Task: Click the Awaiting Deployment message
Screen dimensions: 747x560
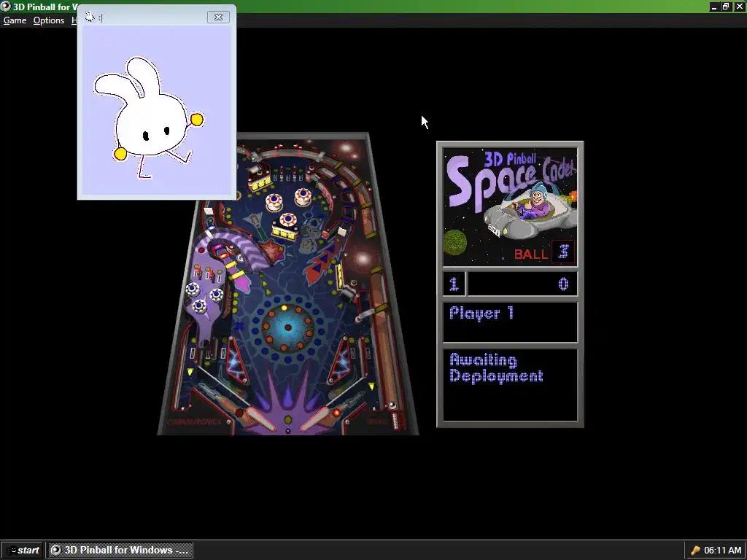Action: click(496, 368)
